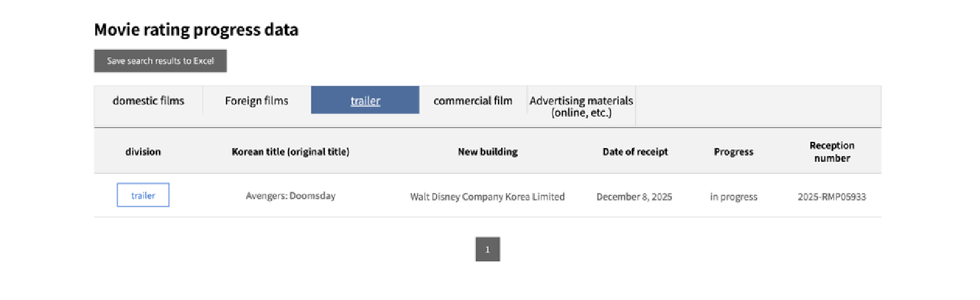Open the Avengers: Doomsday title entry
The image size is (980, 300).
tap(290, 196)
